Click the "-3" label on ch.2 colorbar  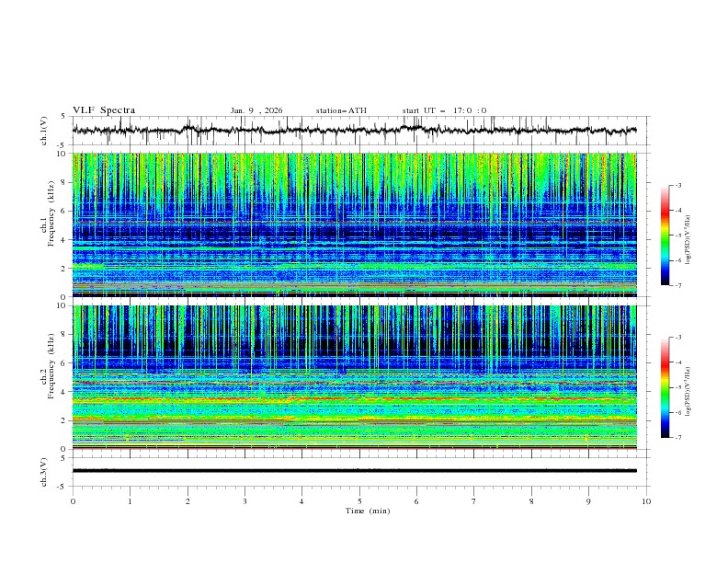(677, 338)
